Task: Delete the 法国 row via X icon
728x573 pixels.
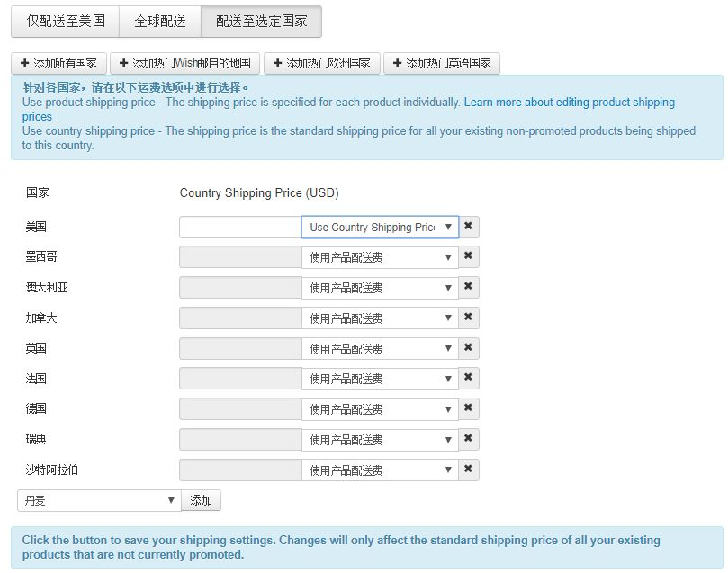Action: tap(468, 379)
